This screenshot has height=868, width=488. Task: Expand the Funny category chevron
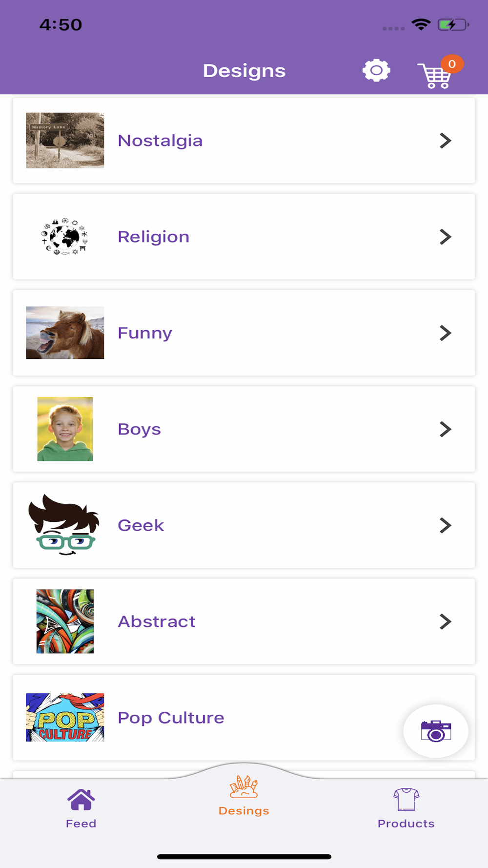click(x=445, y=333)
